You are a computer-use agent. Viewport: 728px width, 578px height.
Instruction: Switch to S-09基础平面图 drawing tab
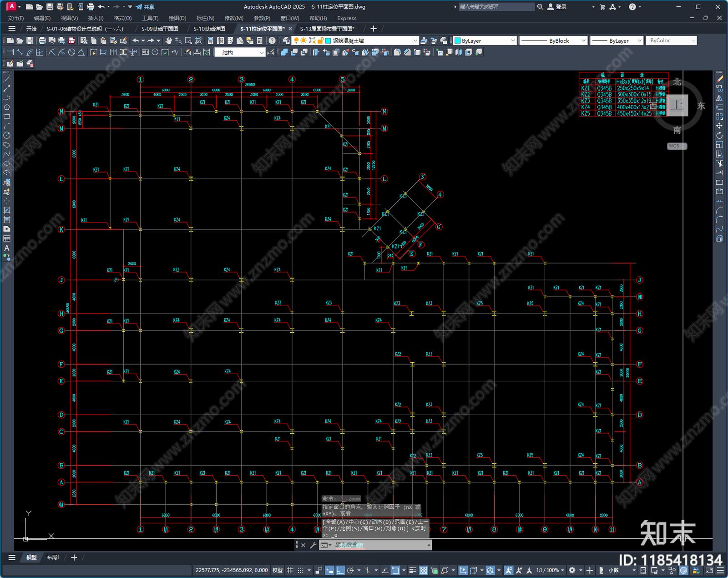click(x=160, y=29)
